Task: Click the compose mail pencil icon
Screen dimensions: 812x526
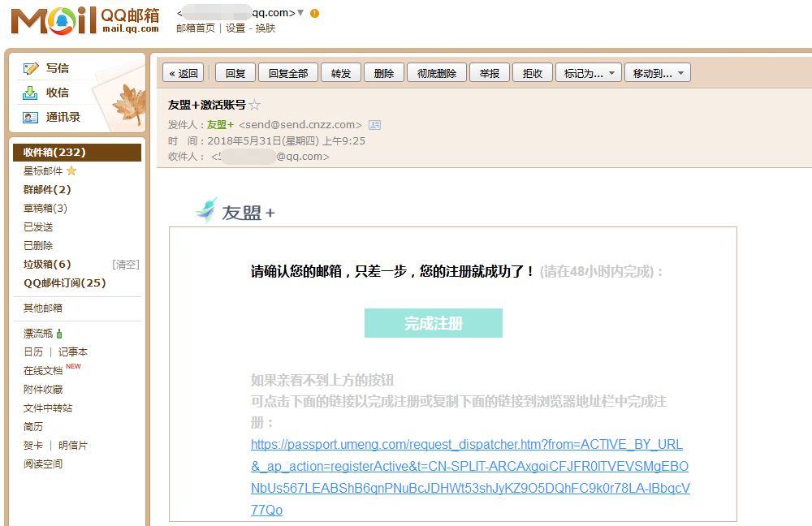Action: click(x=31, y=68)
